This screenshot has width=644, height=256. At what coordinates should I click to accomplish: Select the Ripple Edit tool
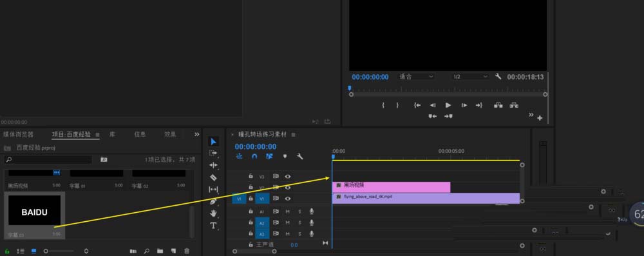point(213,165)
